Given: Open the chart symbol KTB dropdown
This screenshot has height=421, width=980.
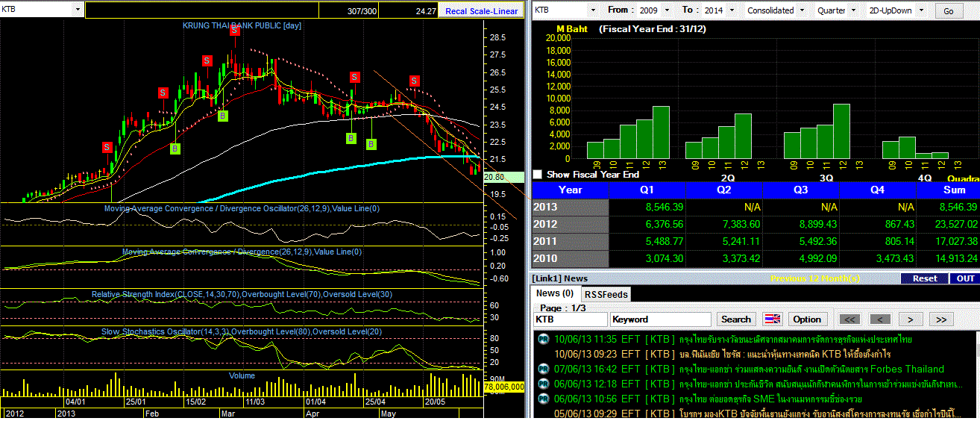Looking at the screenshot, I should tap(78, 10).
